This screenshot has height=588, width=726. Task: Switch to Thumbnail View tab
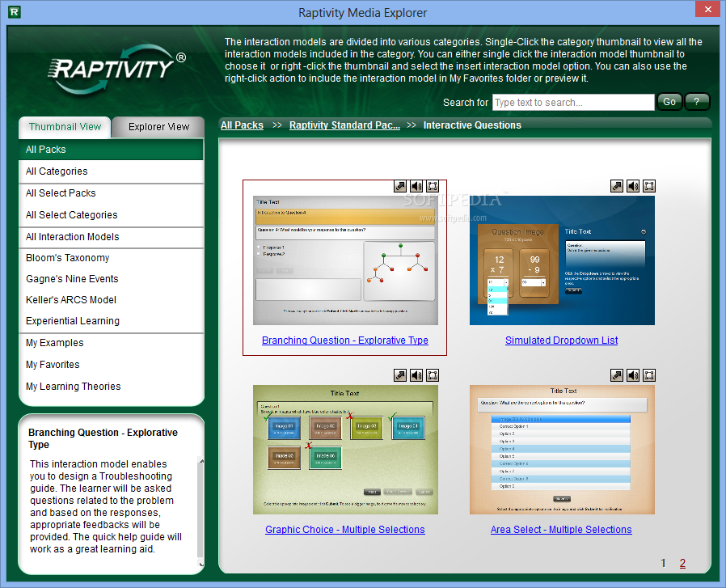pyautogui.click(x=65, y=127)
